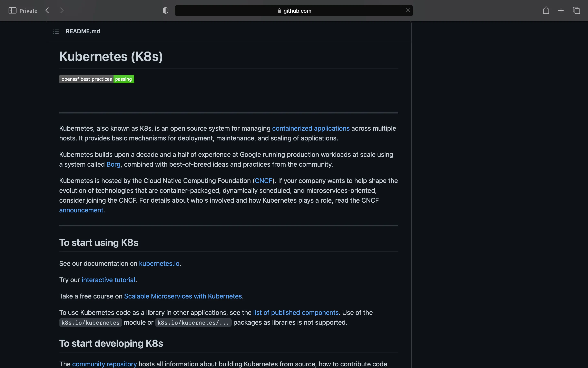588x368 pixels.
Task: Click the k8s.io/kubernetes/... code snippet
Action: pos(193,322)
